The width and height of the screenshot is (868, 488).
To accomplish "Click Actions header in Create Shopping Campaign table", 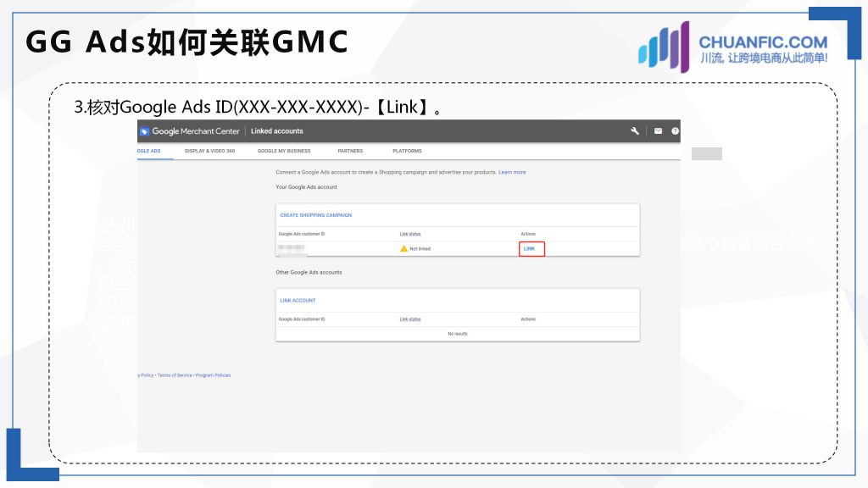I will pyautogui.click(x=528, y=234).
